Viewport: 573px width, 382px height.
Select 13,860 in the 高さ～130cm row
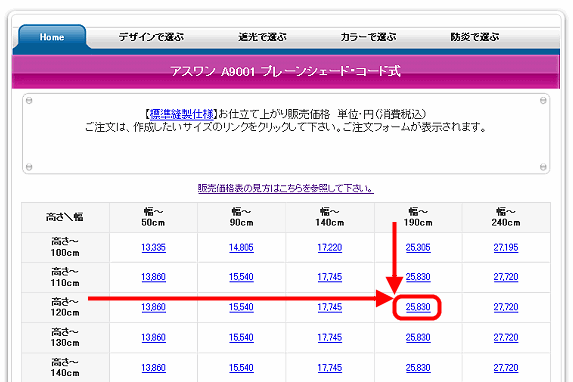tap(153, 337)
